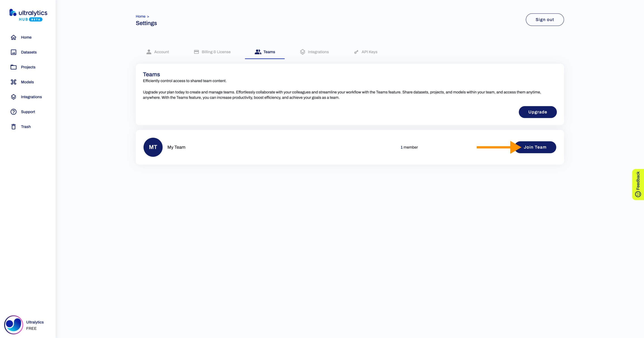This screenshot has height=338, width=644.
Task: Click the Models icon in sidebar
Action: pos(13,82)
